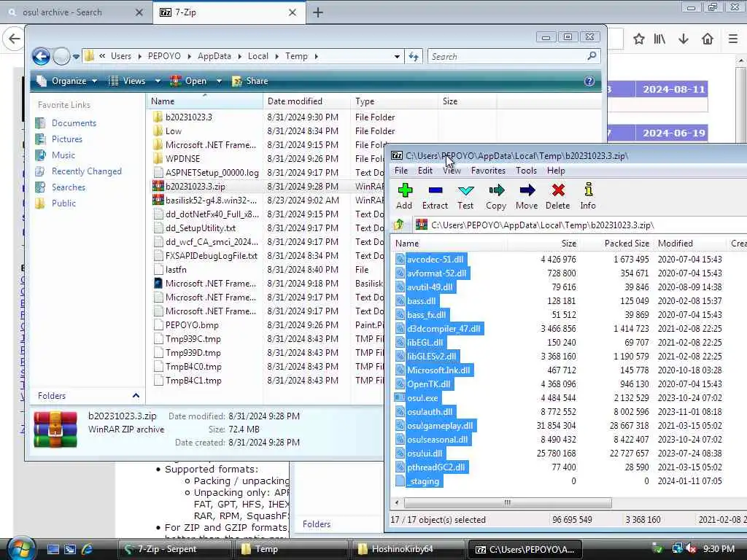
Task: Click the Test button in 7-Zip
Action: click(465, 196)
